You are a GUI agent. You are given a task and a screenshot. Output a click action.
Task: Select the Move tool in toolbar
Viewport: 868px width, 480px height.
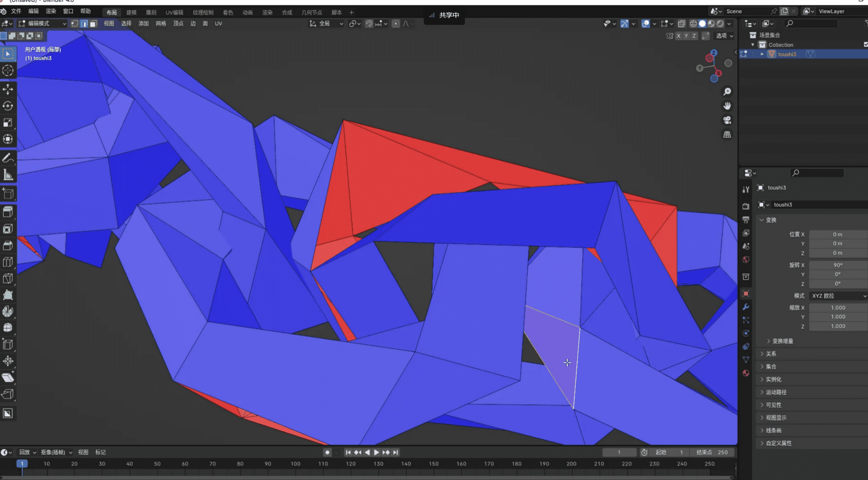coord(8,89)
